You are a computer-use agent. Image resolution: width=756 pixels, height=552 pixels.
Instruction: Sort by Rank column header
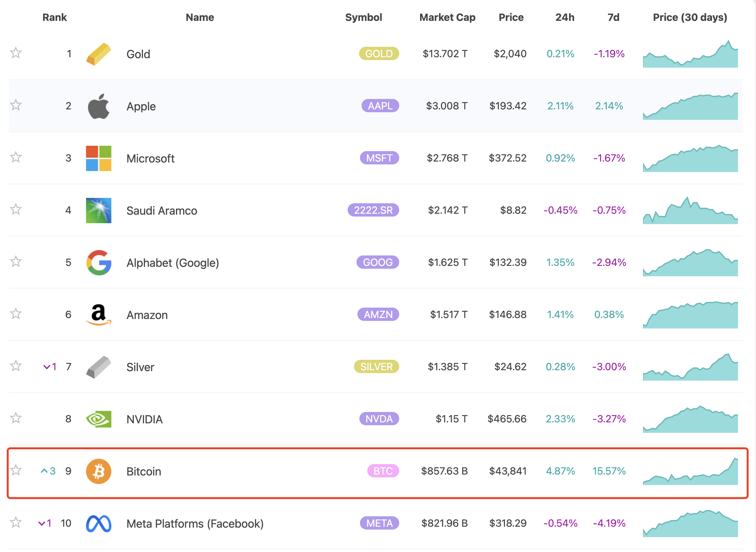[54, 17]
